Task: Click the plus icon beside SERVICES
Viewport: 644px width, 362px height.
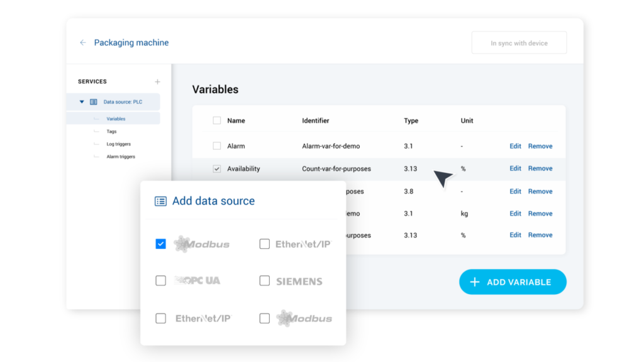Action: click(x=157, y=81)
